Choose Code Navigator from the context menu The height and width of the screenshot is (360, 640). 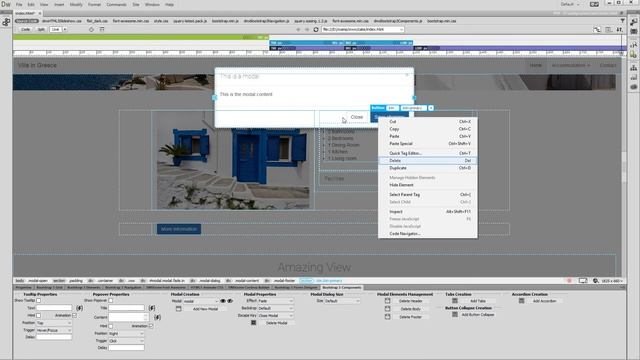427,234
